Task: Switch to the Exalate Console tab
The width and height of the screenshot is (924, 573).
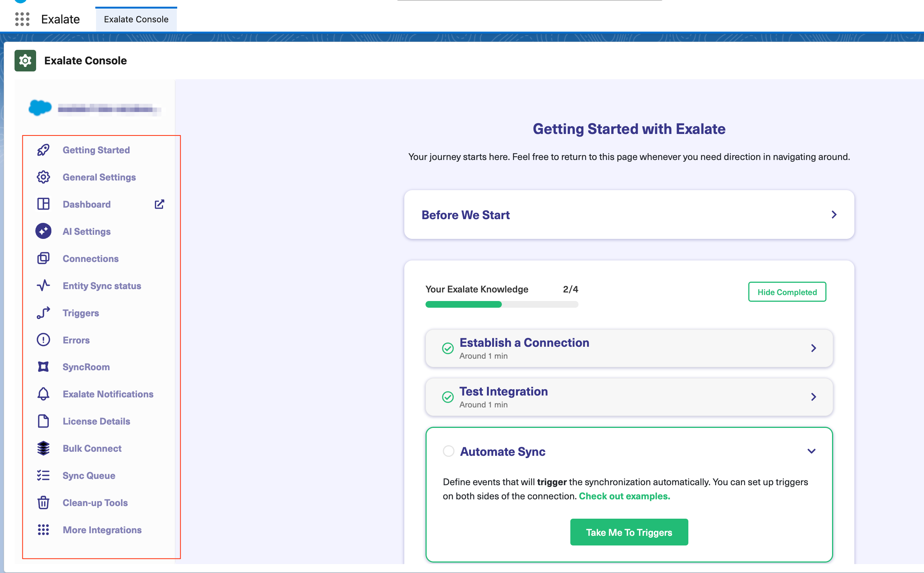Action: click(136, 19)
